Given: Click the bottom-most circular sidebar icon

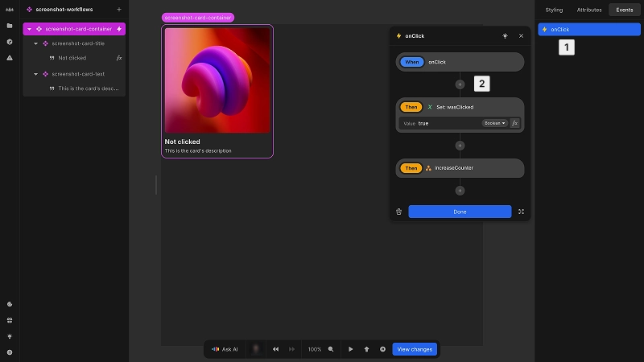Looking at the screenshot, I should [10, 352].
